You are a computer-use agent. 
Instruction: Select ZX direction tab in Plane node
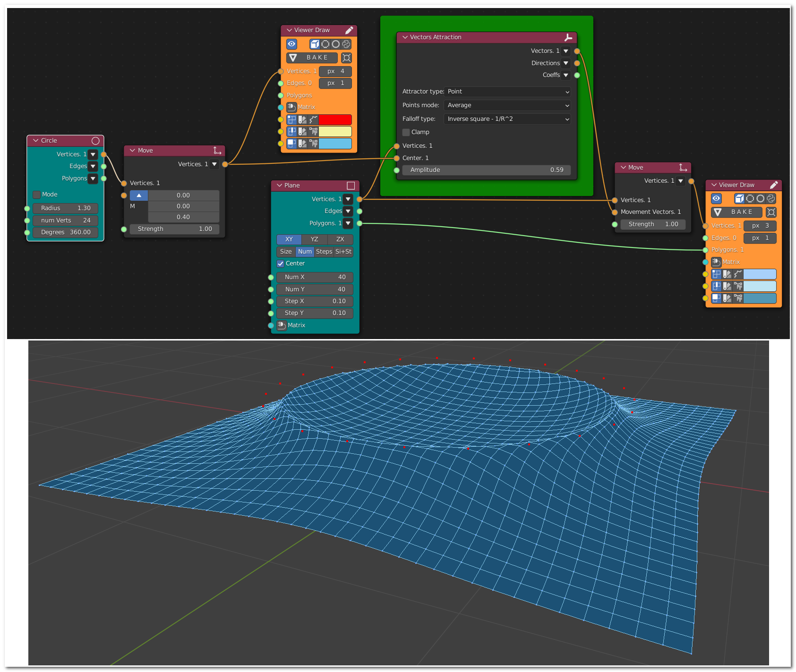coord(340,239)
